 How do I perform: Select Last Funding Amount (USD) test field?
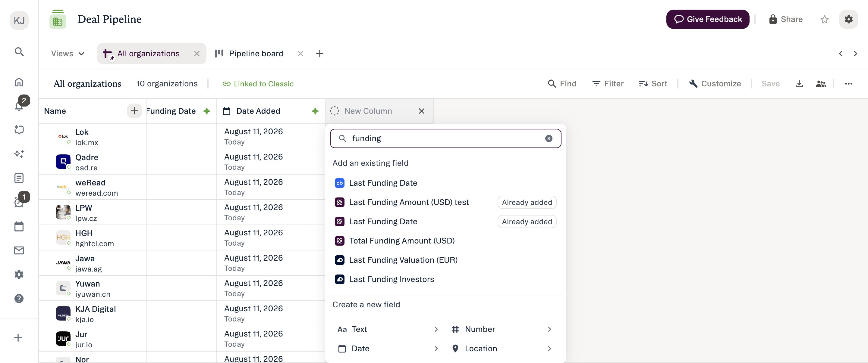(445, 202)
